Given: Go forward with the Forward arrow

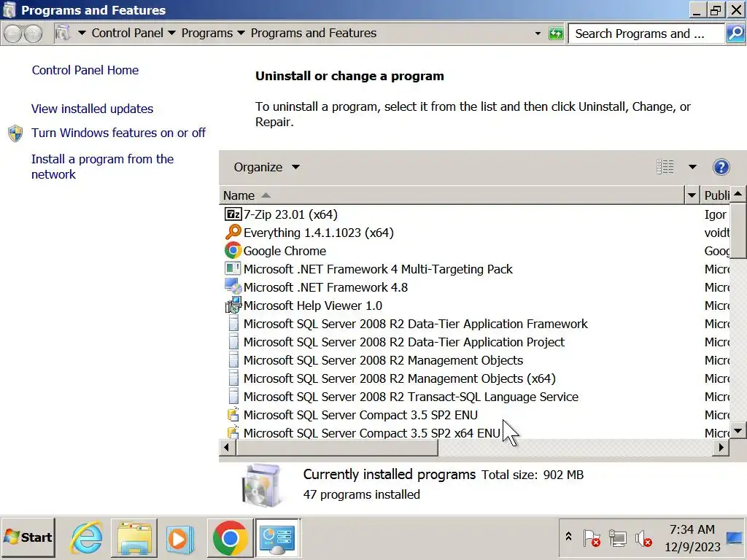Looking at the screenshot, I should (x=33, y=34).
